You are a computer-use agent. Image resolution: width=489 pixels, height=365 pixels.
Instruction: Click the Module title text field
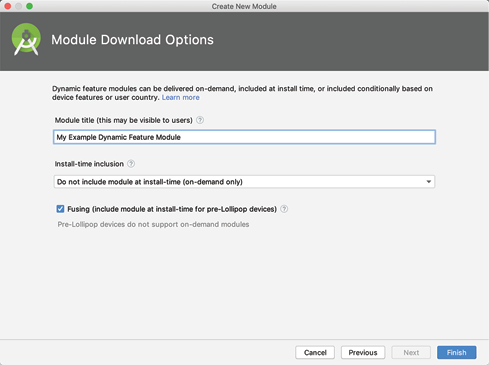coord(244,137)
